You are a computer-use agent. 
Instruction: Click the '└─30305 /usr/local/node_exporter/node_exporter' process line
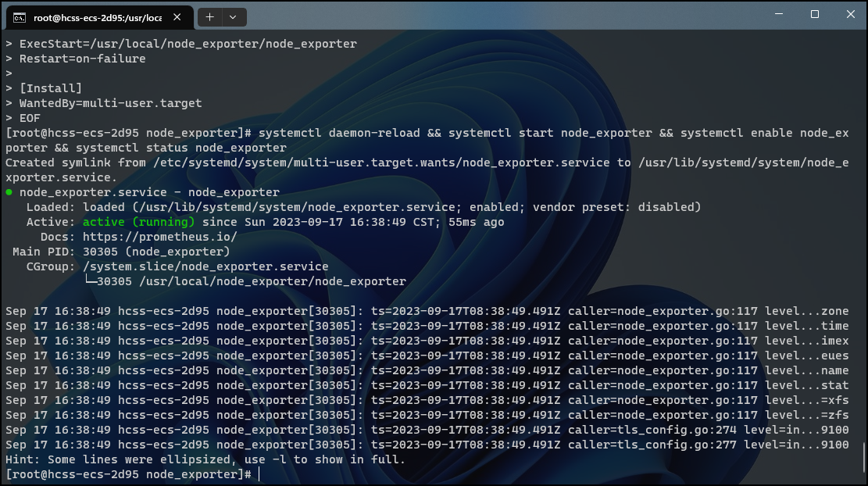(x=245, y=281)
